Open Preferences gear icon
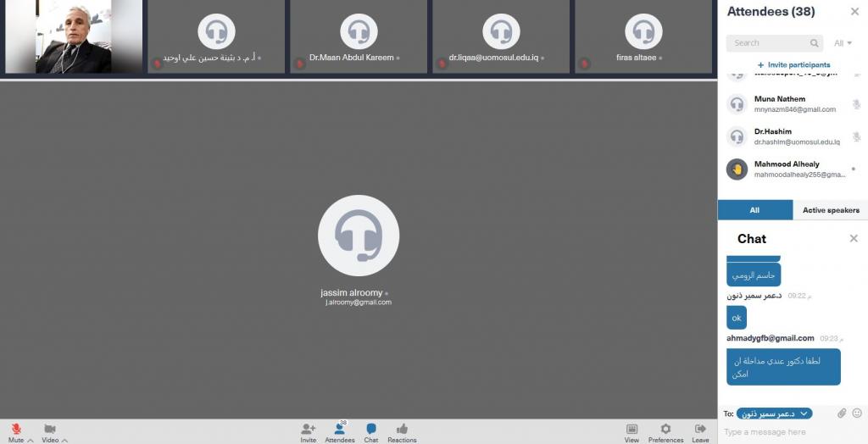 click(x=665, y=430)
